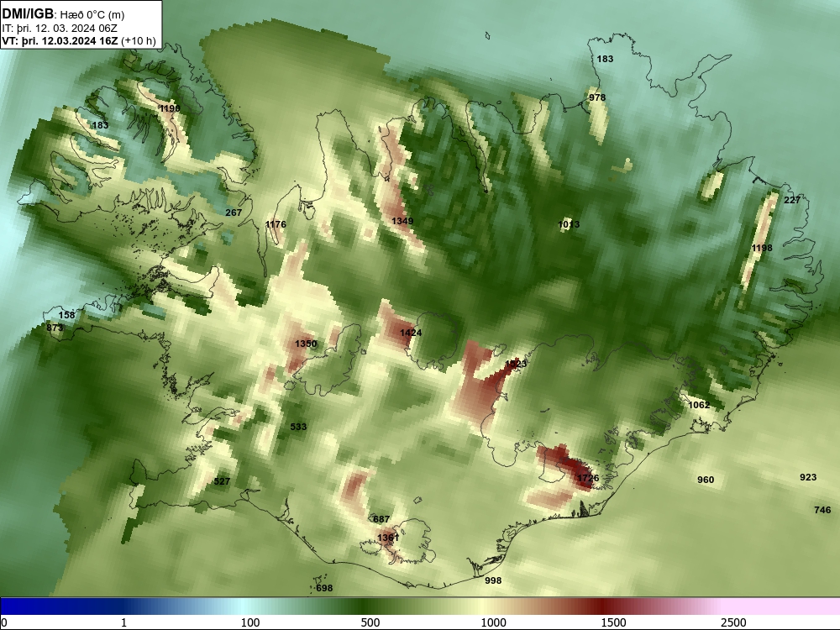The width and height of the screenshot is (840, 630).
Task: Click the 1000 tick on the color scale
Action: [493, 622]
